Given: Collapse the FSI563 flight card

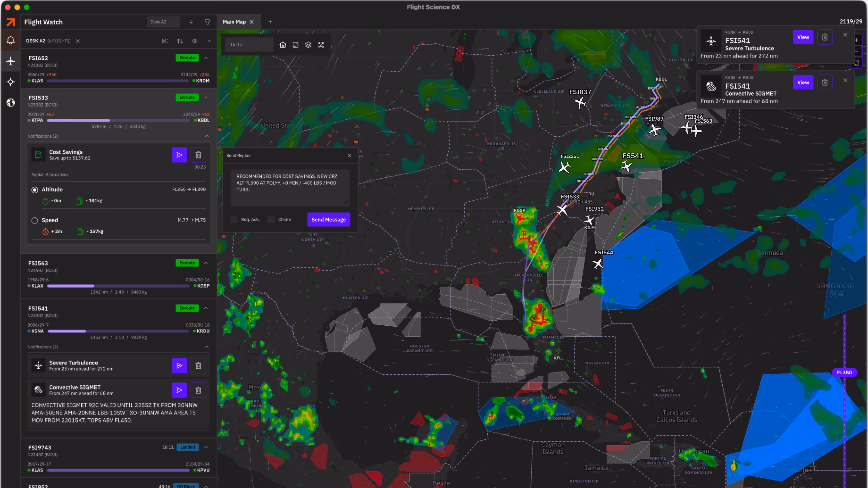Looking at the screenshot, I should [206, 263].
